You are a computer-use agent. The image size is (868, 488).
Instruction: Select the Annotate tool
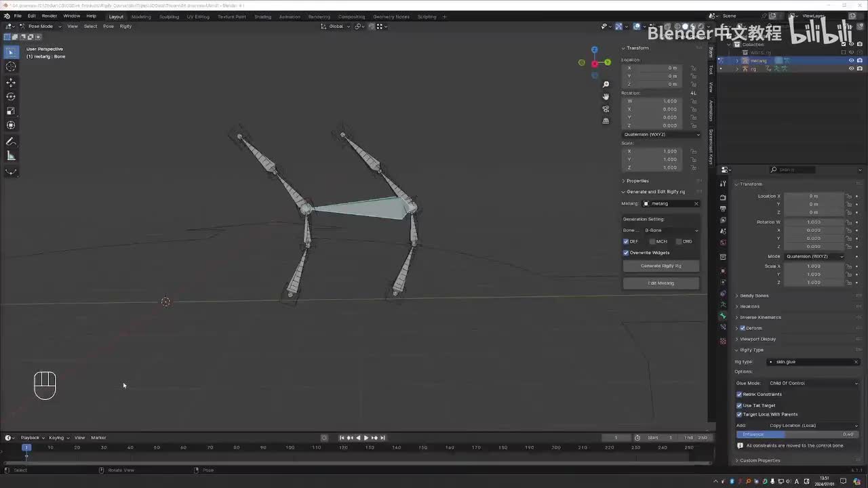[x=11, y=142]
